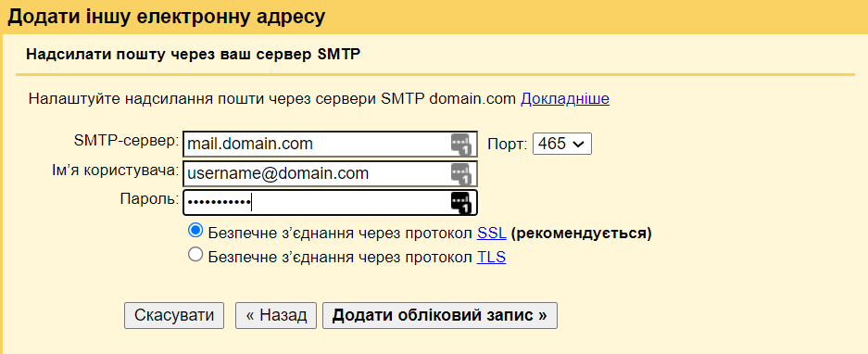This screenshot has width=868, height=354.
Task: Click the bold text (рекомендується)
Action: point(581,234)
